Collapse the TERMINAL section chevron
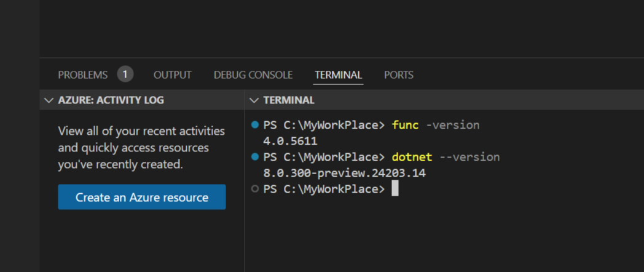Image resolution: width=644 pixels, height=272 pixels. tap(254, 100)
